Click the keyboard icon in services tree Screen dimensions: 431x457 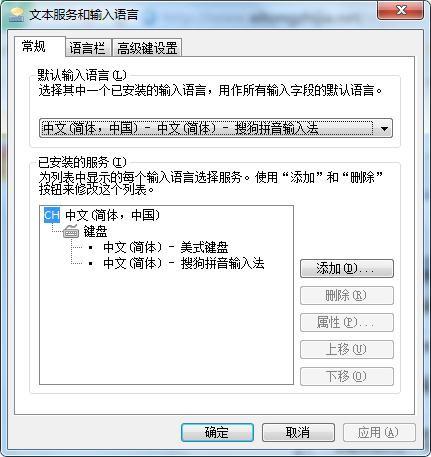tap(71, 232)
